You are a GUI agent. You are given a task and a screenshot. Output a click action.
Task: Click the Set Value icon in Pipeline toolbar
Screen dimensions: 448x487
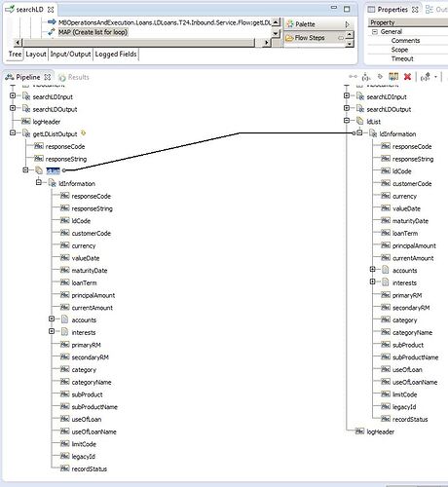click(x=366, y=77)
